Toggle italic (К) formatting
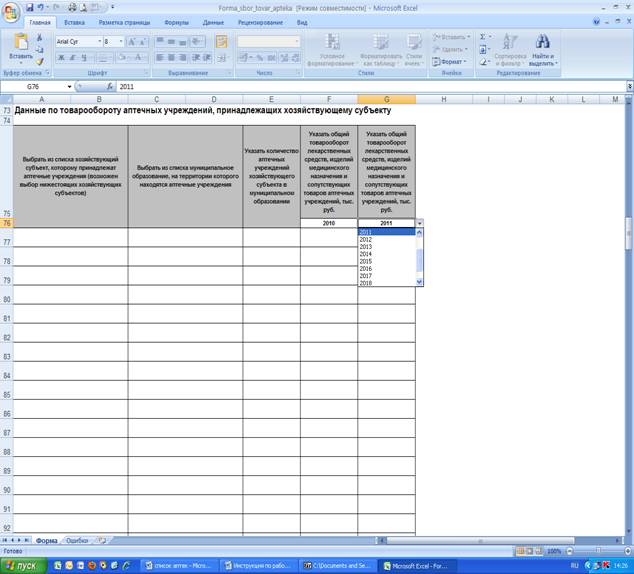The height and width of the screenshot is (574, 634). [73, 58]
